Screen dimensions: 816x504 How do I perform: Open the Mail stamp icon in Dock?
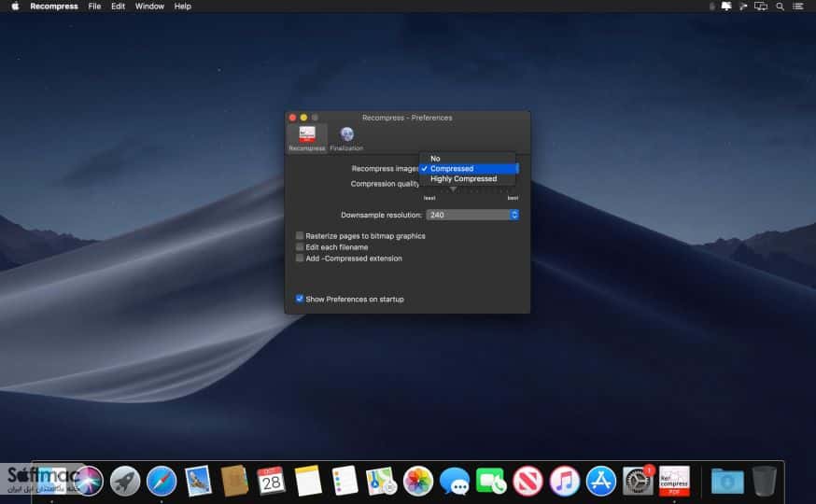198,481
